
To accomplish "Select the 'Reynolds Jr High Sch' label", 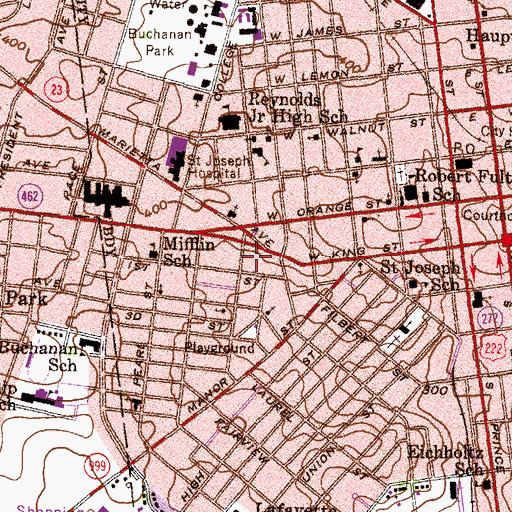I will pos(298,108).
